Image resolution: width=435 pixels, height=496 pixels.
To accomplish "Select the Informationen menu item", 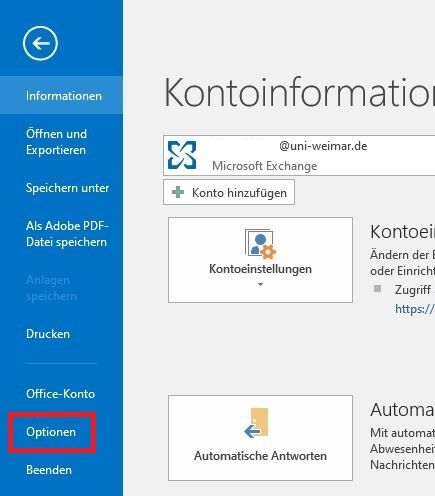I will tap(61, 96).
